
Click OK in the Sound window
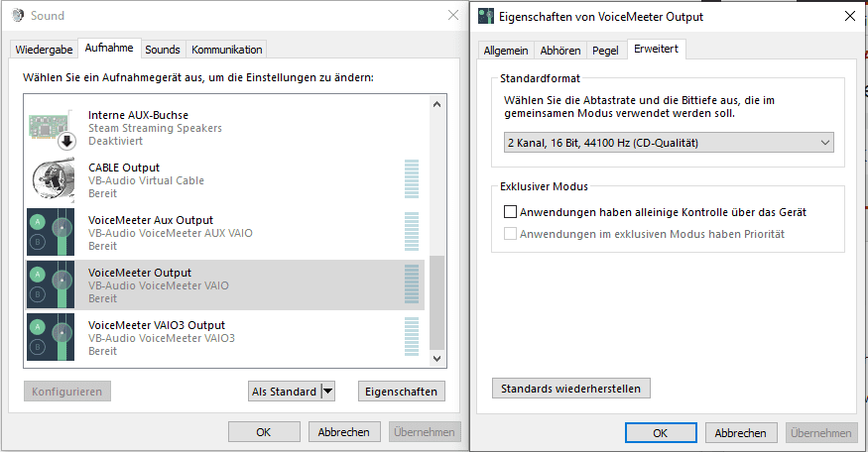tap(264, 432)
